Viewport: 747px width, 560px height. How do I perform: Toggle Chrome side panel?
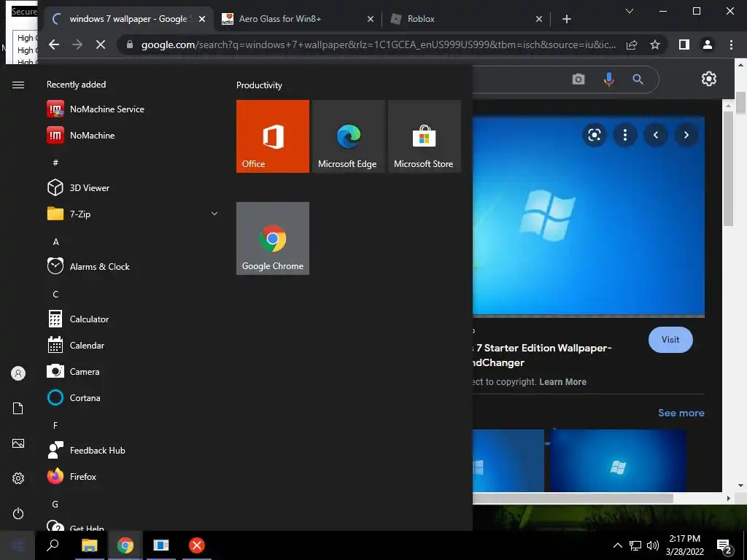click(x=684, y=44)
